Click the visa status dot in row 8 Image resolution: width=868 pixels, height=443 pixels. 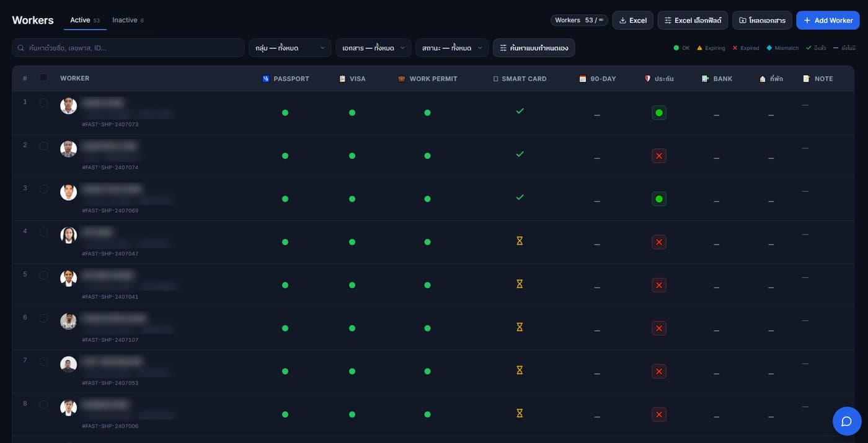point(352,414)
